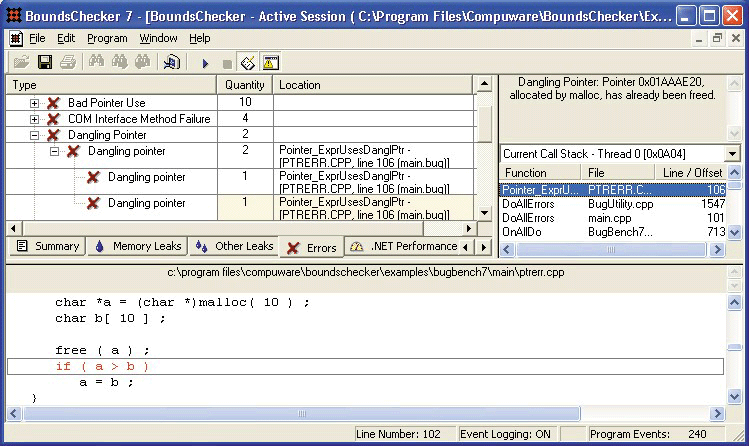Sort by the Type column header

tap(111, 85)
